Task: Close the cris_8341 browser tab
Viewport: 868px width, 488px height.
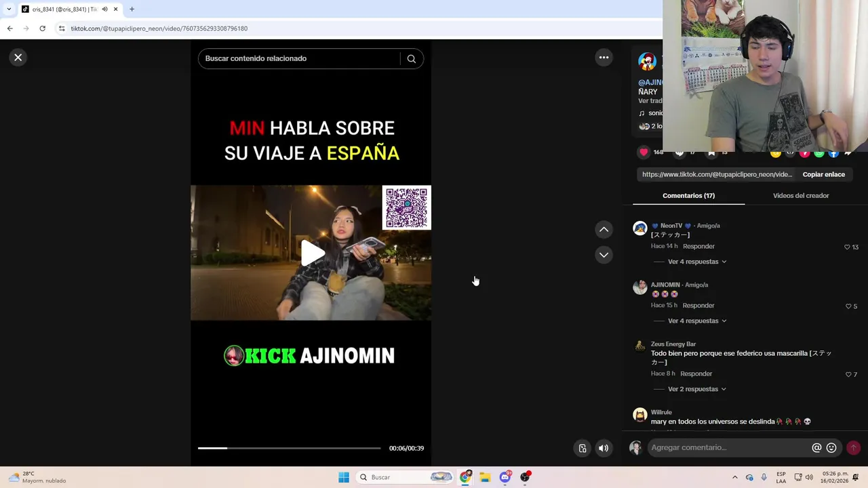Action: point(115,9)
